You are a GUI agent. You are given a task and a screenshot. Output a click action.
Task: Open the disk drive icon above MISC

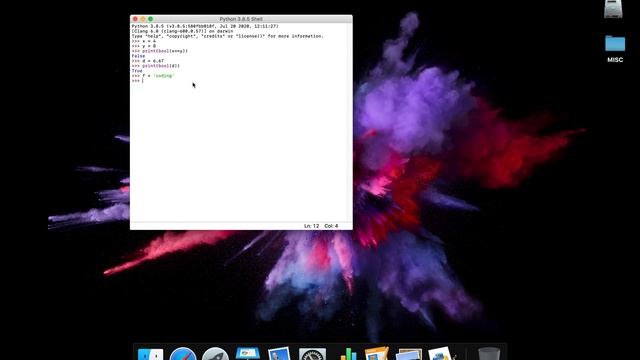pyautogui.click(x=613, y=9)
